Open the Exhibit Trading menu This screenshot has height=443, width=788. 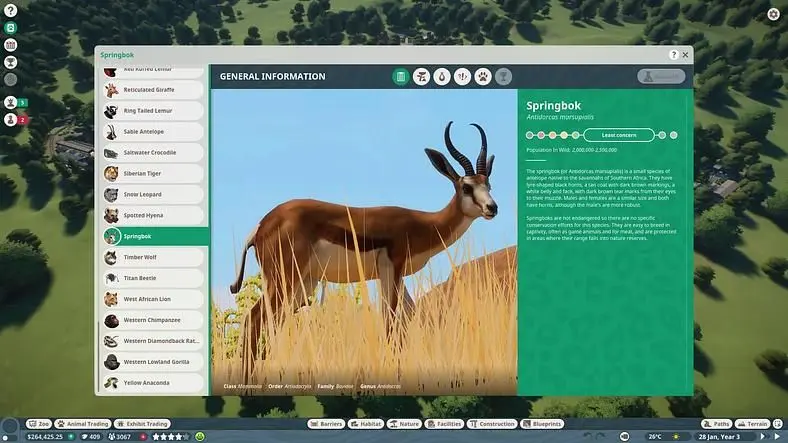coord(143,424)
